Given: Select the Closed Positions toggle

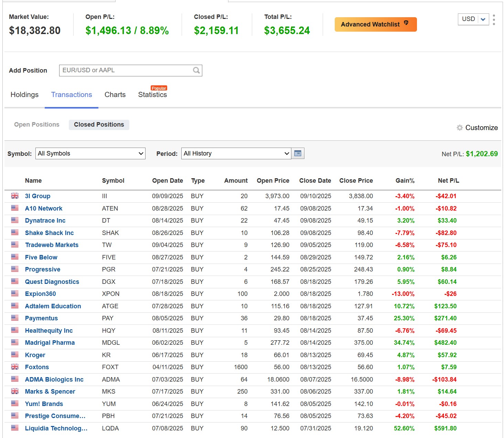Looking at the screenshot, I should (x=99, y=125).
